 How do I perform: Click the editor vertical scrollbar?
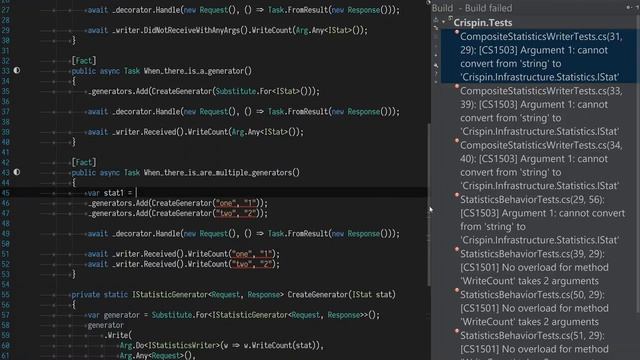pyautogui.click(x=429, y=204)
